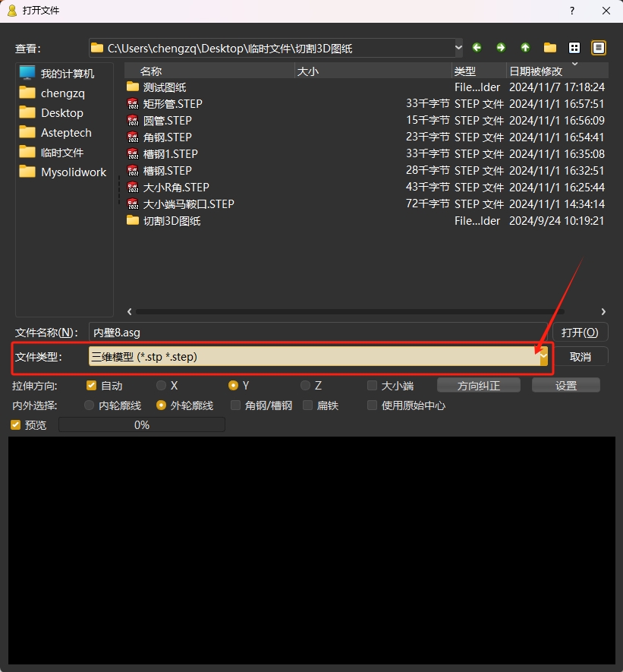Enable the 使用原始中心 checkbox
This screenshot has height=672, width=623.
pos(372,405)
